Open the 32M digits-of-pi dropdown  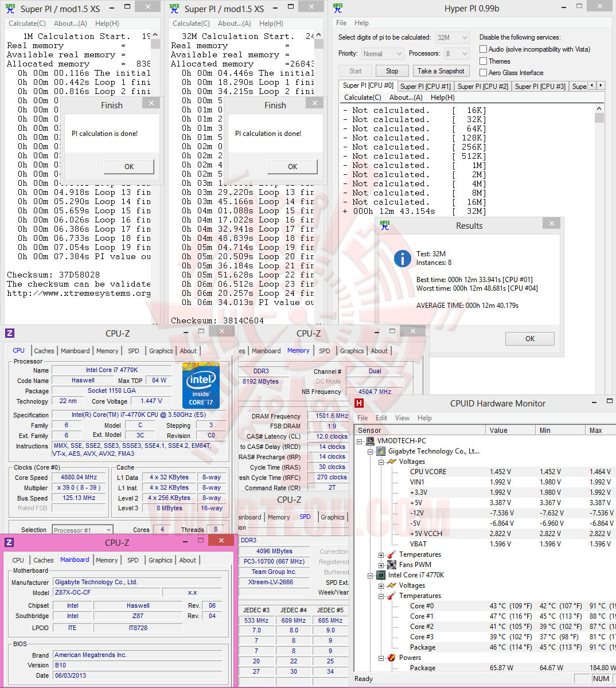point(453,37)
